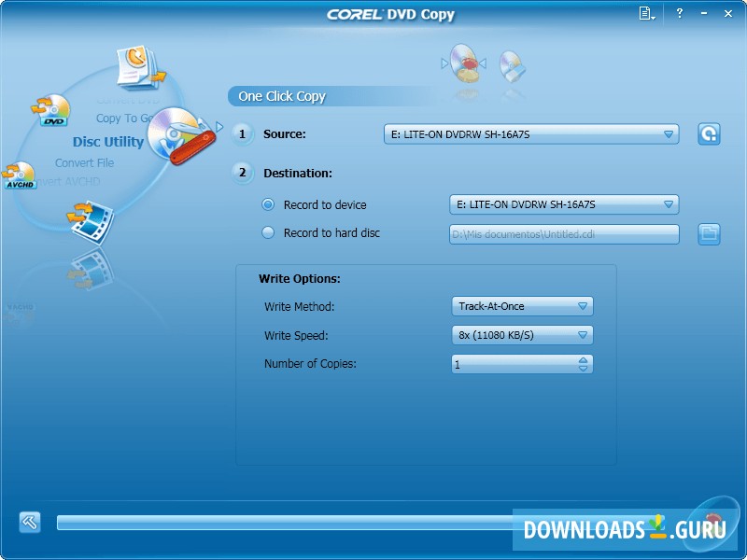Switch to Disc Utility mode
The image size is (747, 560).
(x=108, y=142)
